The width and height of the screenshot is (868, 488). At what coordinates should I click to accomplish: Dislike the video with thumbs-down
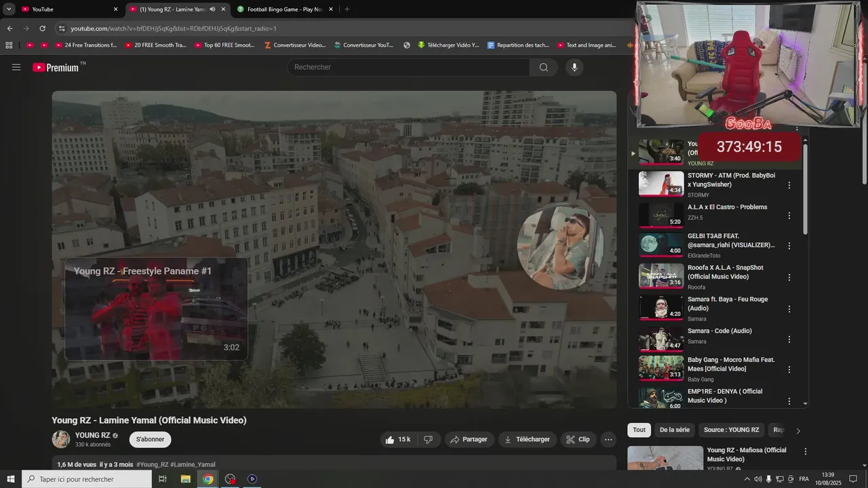coord(428,439)
